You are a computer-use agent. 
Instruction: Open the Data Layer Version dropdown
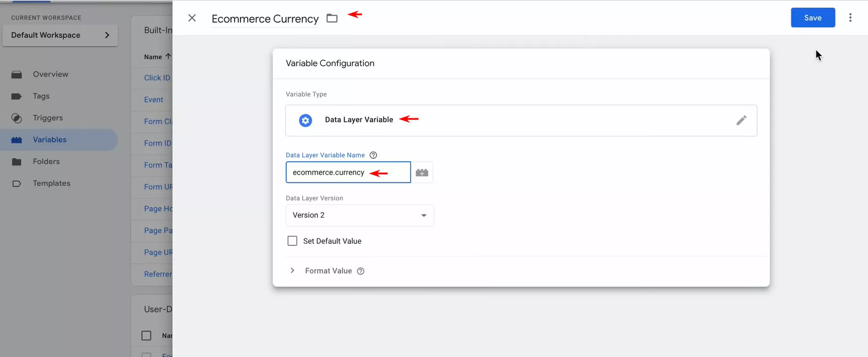coord(360,215)
